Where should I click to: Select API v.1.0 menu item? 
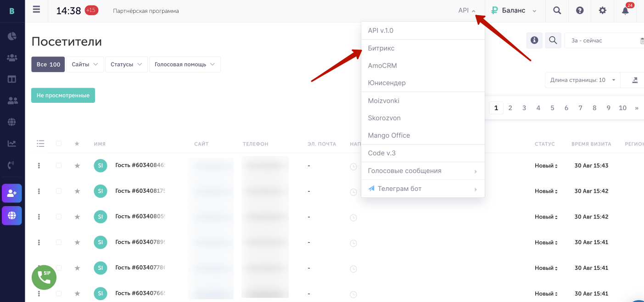(423, 31)
